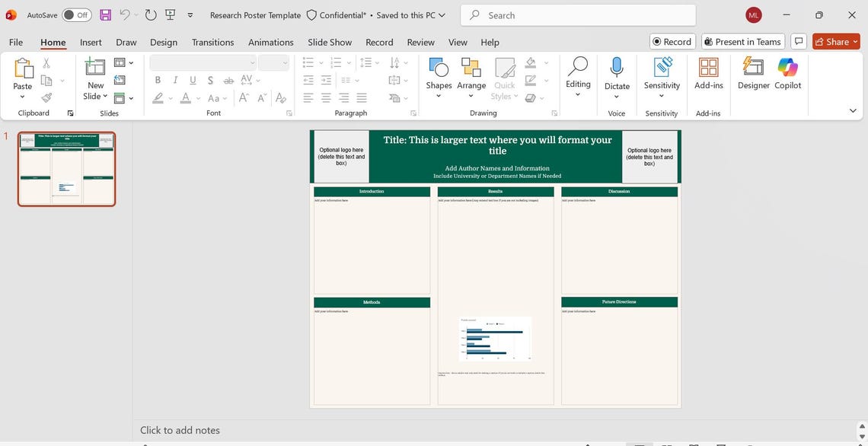Center the text alignment

click(x=326, y=98)
